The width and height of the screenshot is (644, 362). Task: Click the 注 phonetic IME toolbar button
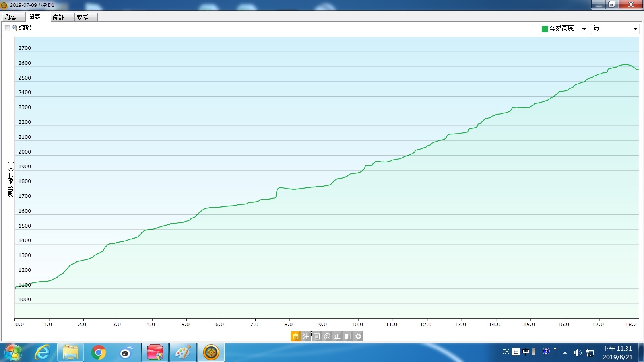click(306, 336)
